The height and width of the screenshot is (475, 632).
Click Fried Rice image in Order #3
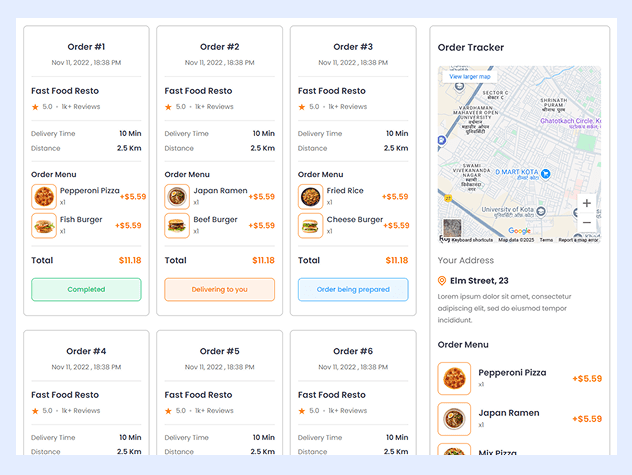tap(310, 196)
